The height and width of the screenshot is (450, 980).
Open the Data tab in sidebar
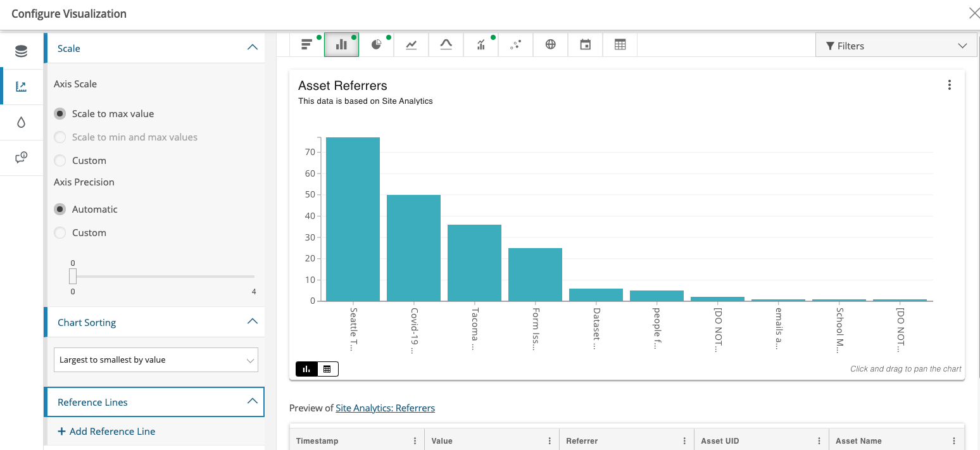tap(22, 51)
